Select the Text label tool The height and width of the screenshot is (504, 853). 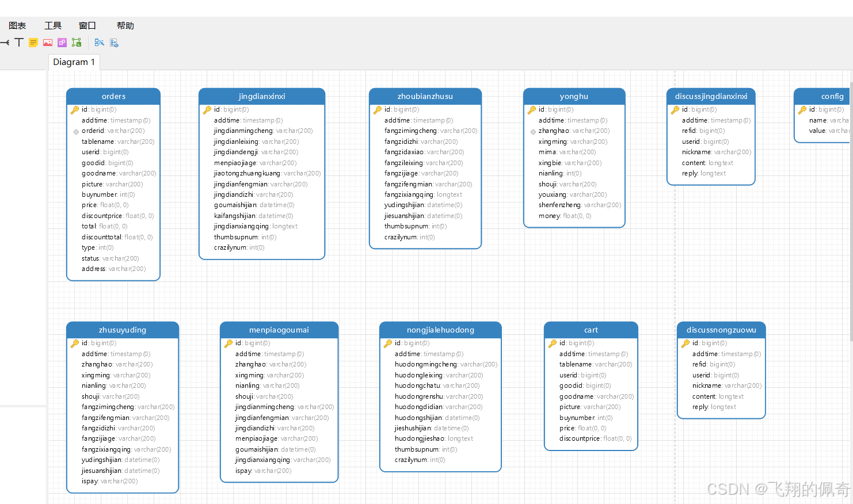(x=19, y=43)
